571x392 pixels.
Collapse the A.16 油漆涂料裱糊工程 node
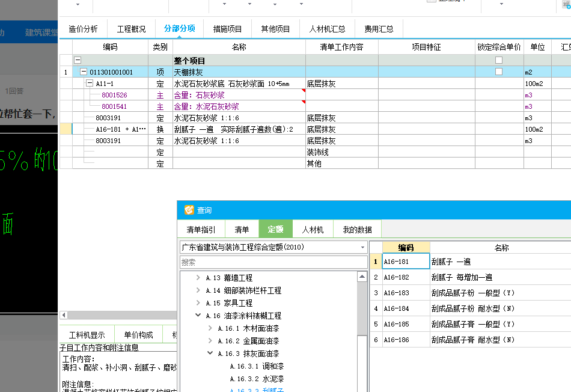(x=198, y=315)
